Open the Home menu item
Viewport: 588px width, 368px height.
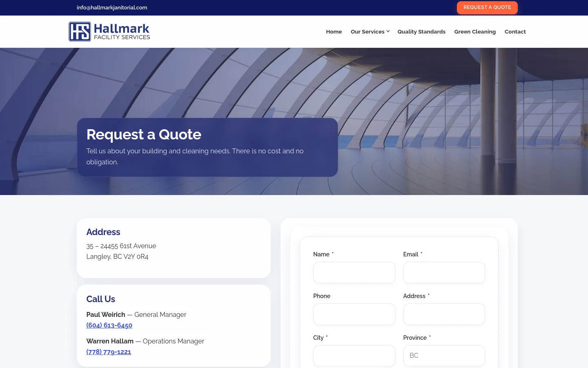coord(334,31)
